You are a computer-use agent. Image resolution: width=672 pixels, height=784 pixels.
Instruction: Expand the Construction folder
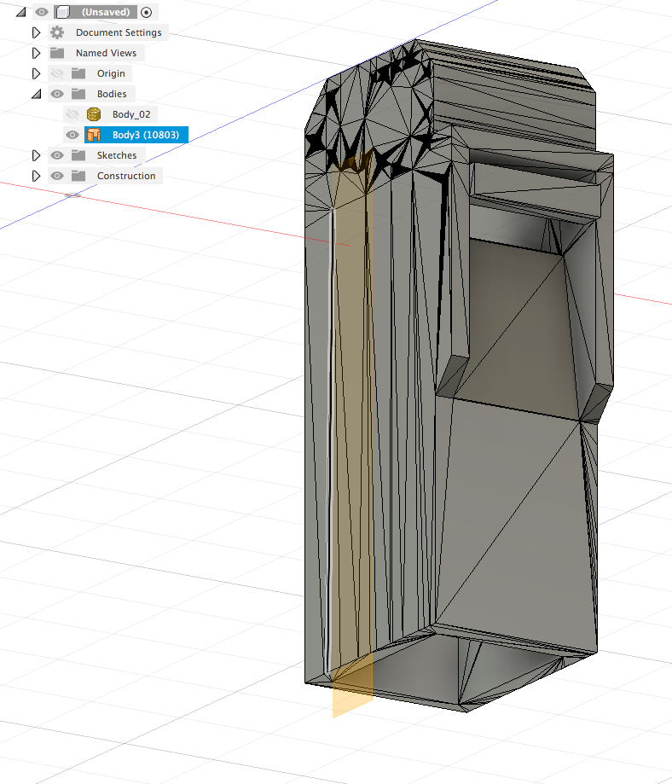(x=36, y=176)
